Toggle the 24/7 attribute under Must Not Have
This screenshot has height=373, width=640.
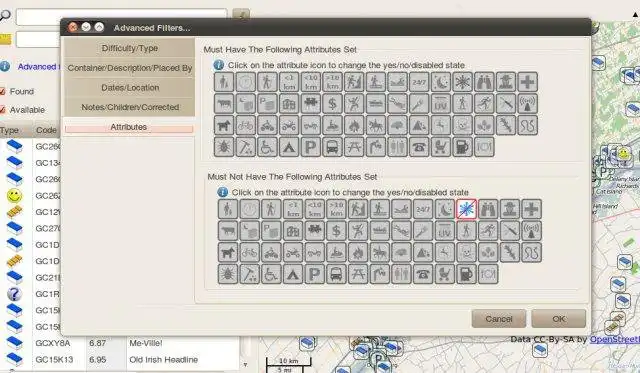click(x=423, y=209)
